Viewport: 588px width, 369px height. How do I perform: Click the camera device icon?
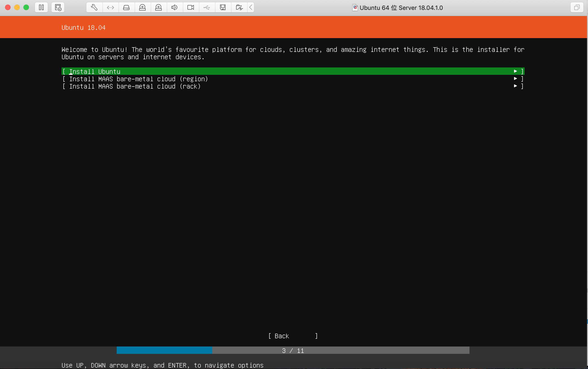(x=190, y=8)
